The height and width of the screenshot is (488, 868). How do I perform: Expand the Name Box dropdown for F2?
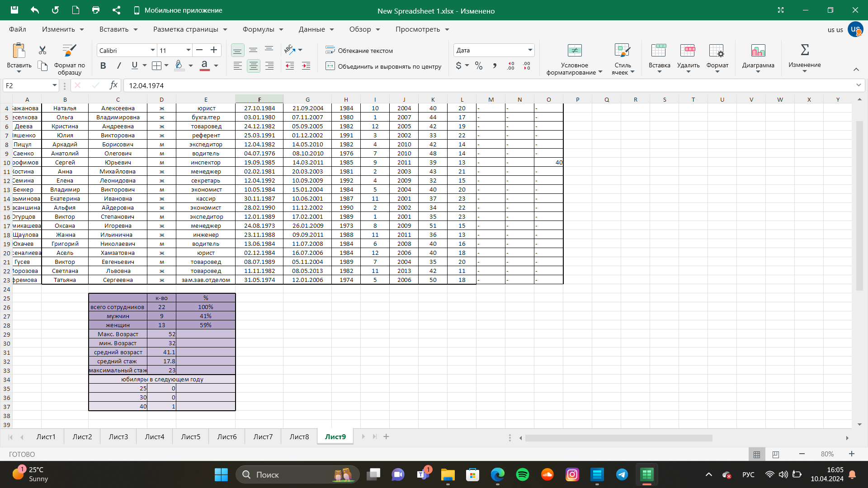[x=55, y=85]
